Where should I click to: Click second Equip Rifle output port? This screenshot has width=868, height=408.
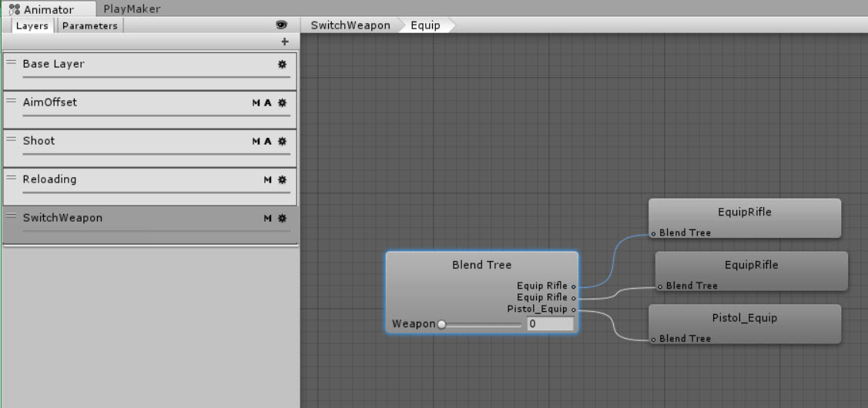coord(573,298)
